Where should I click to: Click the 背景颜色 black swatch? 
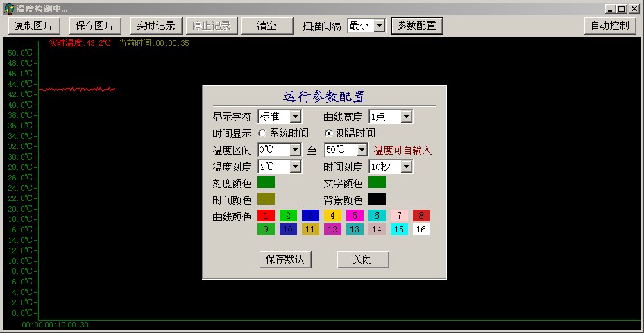click(x=377, y=198)
